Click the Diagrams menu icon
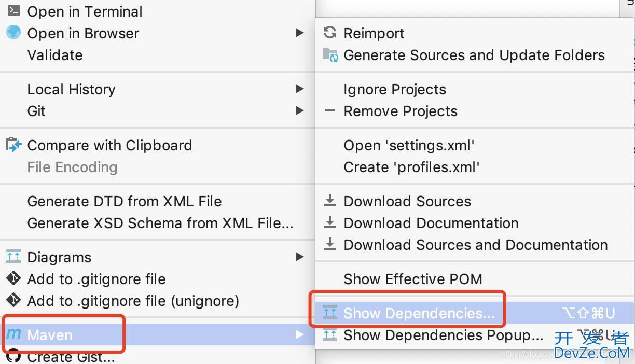 coord(13,257)
